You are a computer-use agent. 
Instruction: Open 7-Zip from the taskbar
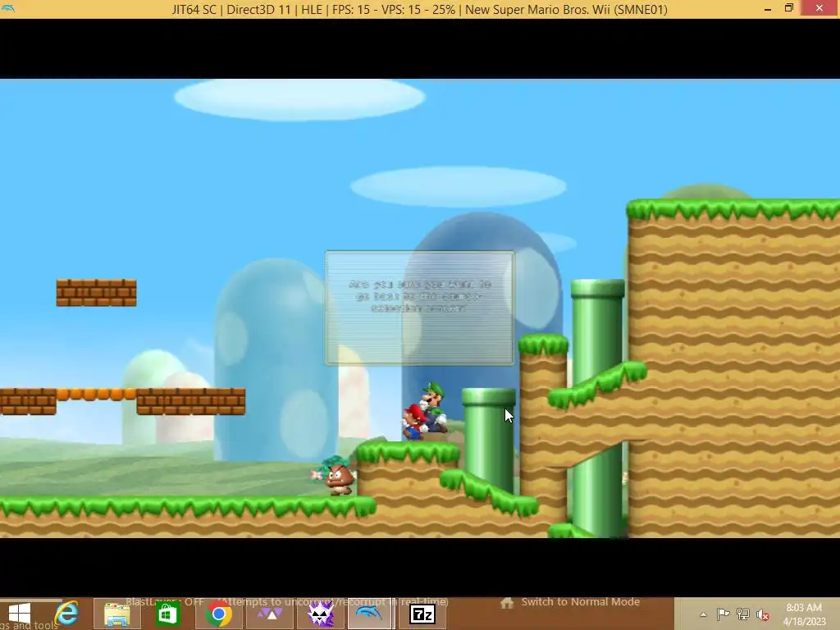pyautogui.click(x=422, y=614)
